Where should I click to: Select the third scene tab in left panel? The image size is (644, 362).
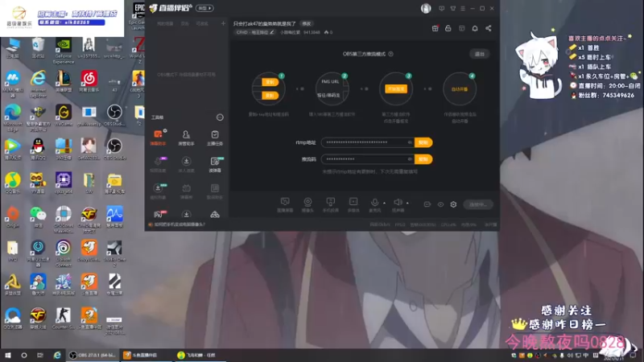(x=202, y=24)
